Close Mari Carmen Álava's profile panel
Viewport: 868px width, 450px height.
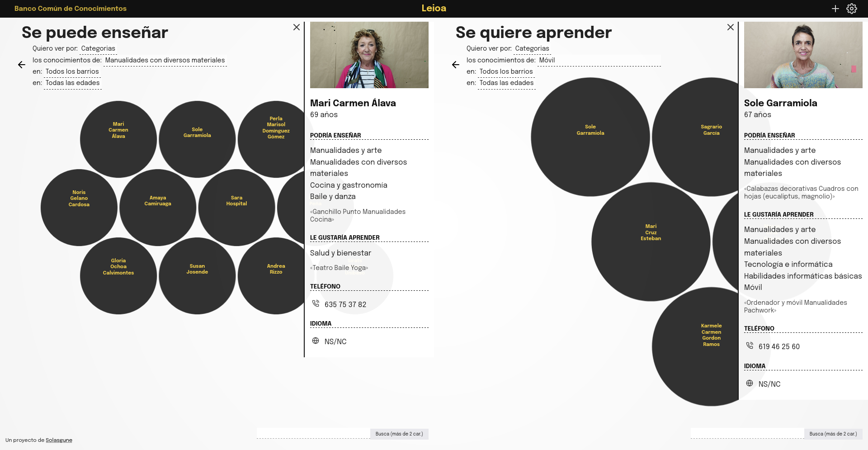click(296, 27)
